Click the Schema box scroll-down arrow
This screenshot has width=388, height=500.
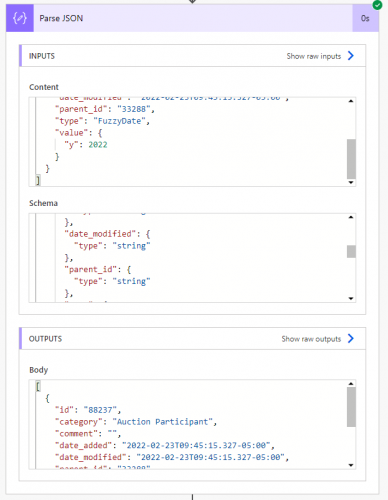(x=351, y=298)
